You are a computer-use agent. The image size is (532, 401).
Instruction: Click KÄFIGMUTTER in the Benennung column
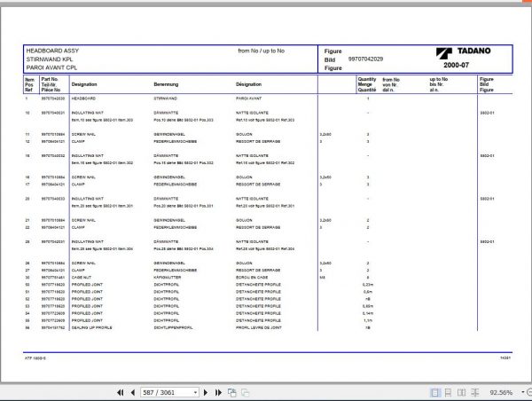coord(168,278)
